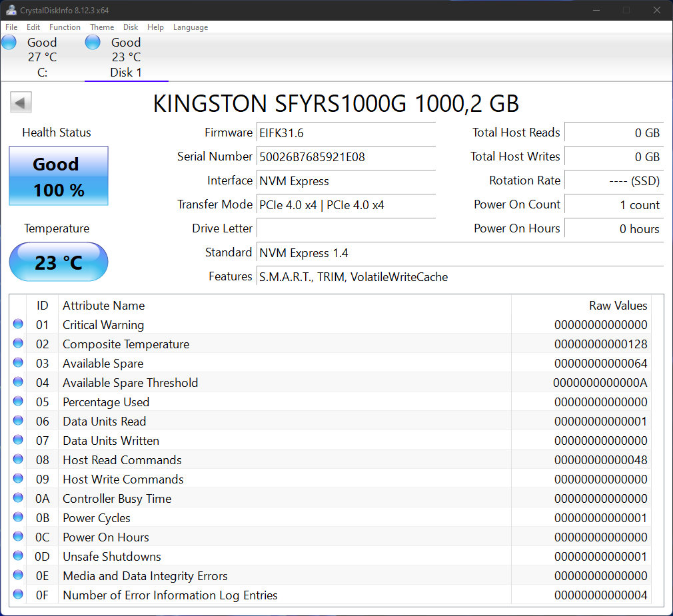The height and width of the screenshot is (616, 673).
Task: Click the status orb for Power Cycles
Action: (18, 517)
